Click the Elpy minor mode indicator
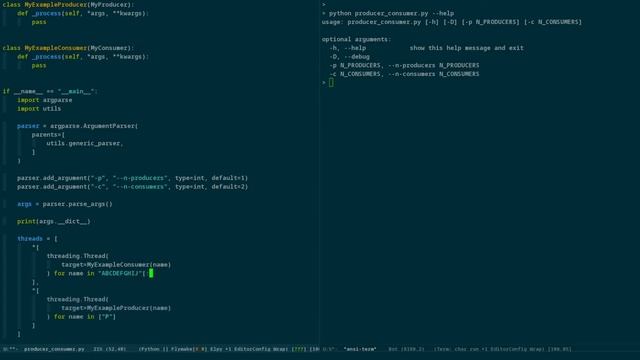The height and width of the screenshot is (360, 640). coord(216,349)
